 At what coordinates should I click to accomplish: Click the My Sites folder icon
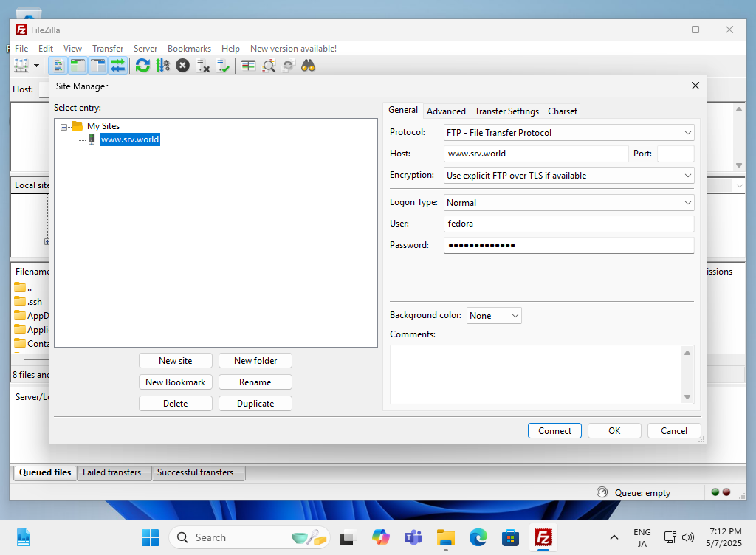[77, 126]
